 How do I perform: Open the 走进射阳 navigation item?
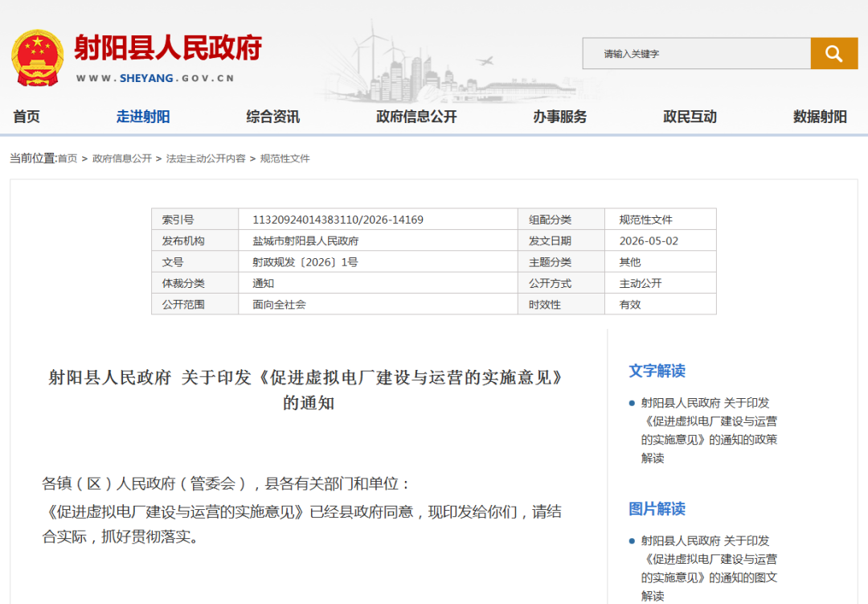[x=143, y=117]
